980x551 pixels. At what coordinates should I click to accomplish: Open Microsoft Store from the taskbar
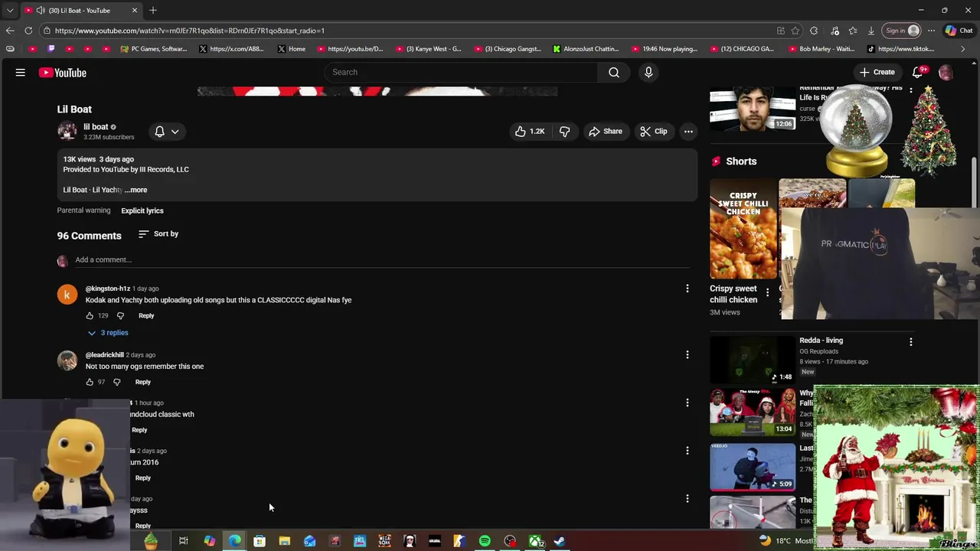[260, 541]
